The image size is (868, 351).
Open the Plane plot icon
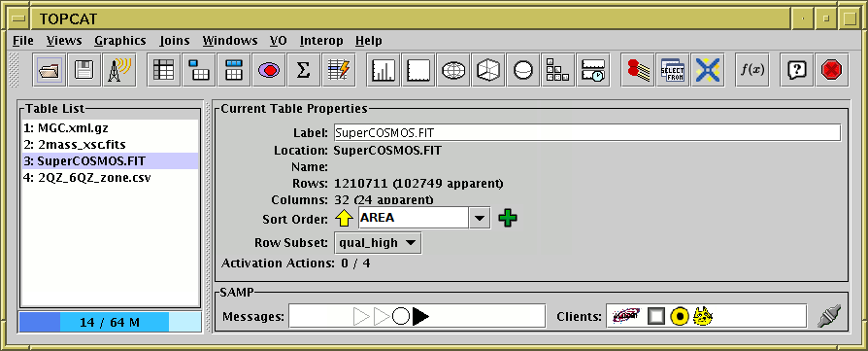point(417,70)
